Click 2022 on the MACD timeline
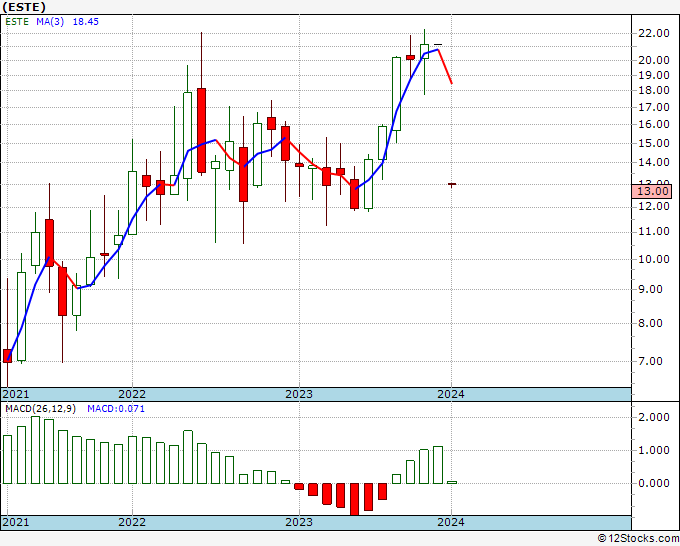The width and height of the screenshot is (680, 546). tap(132, 522)
